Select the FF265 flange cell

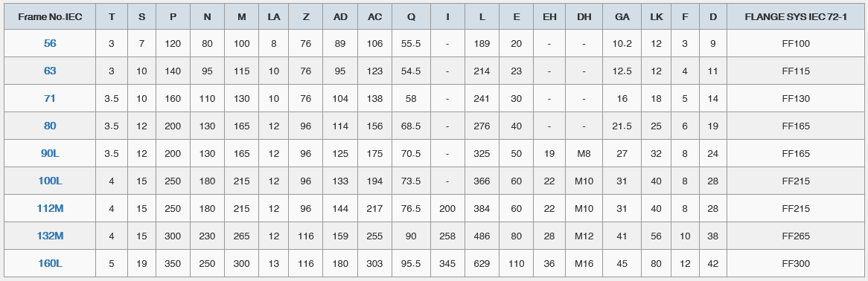[796, 236]
